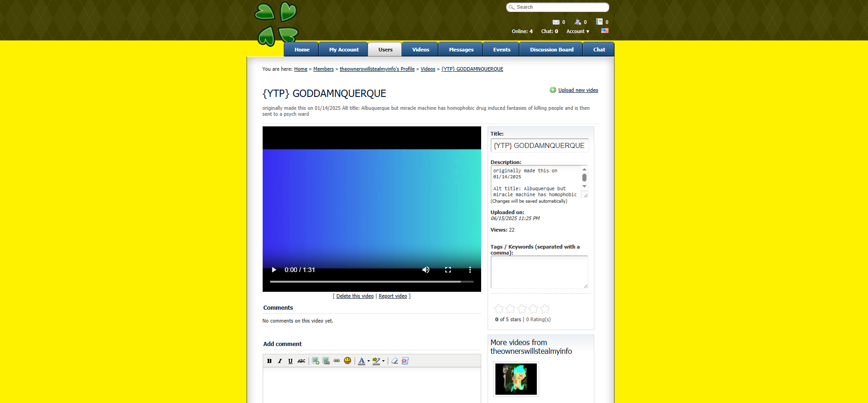This screenshot has height=403, width=868.
Task: Open the Account dropdown menu
Action: [x=578, y=31]
